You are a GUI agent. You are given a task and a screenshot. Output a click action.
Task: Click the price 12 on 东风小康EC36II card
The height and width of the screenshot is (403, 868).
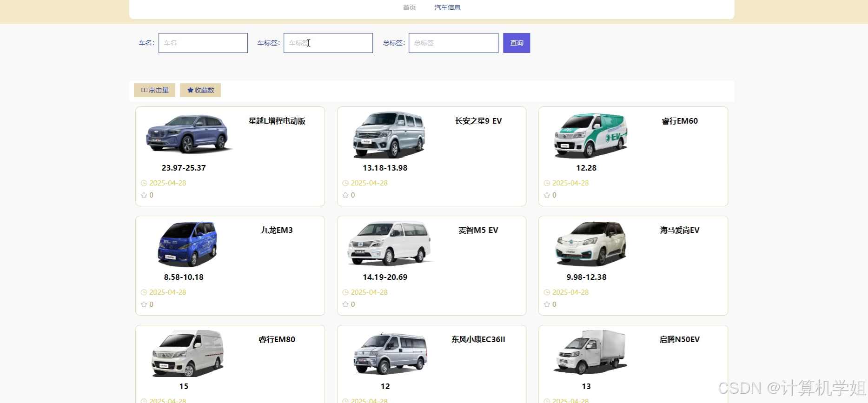coord(385,386)
